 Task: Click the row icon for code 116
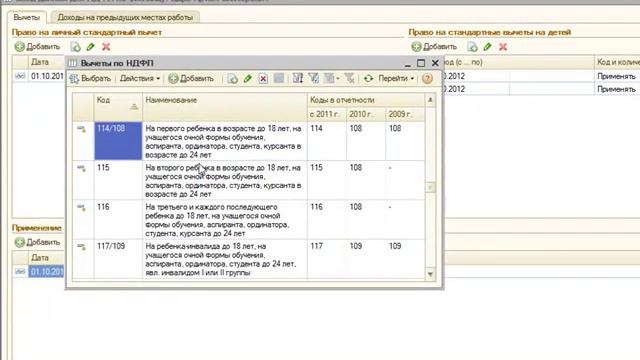[82, 208]
